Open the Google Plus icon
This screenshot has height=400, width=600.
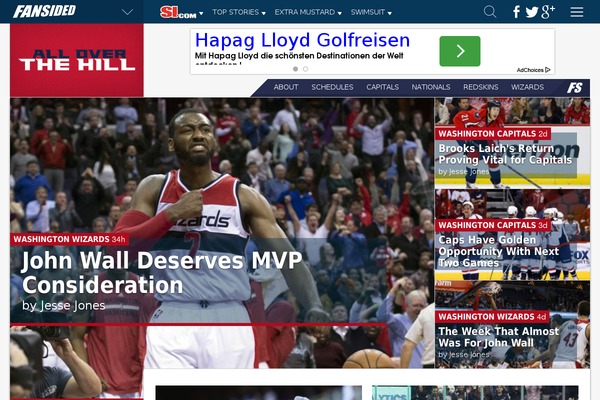pos(548,12)
